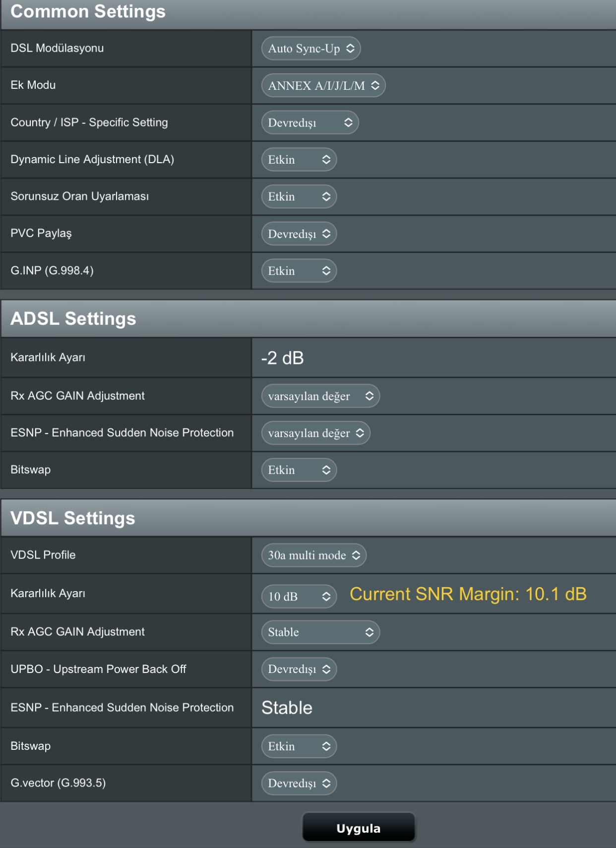This screenshot has width=616, height=848.
Task: Open G.INP (G.998.4) dropdown
Action: point(299,271)
